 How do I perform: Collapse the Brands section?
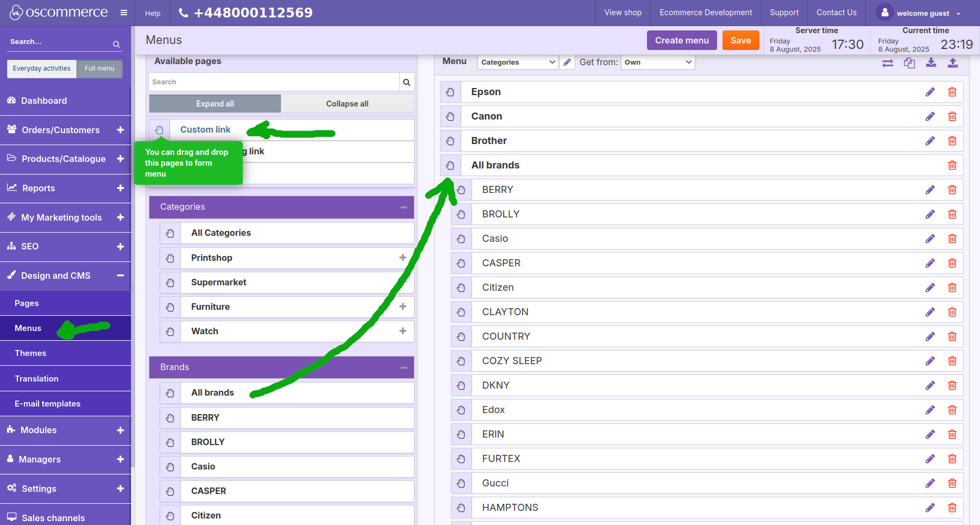click(x=404, y=367)
